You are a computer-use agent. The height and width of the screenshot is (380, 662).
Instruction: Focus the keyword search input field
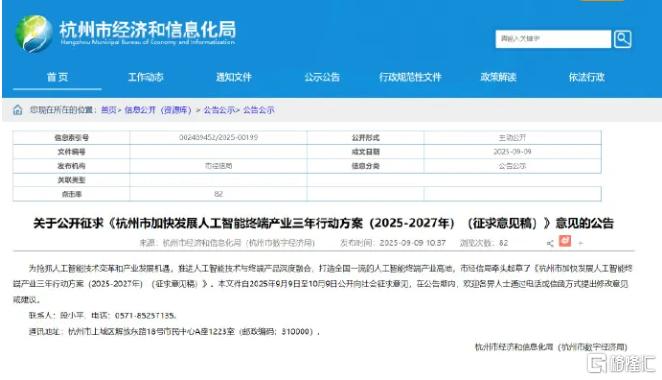(553, 39)
